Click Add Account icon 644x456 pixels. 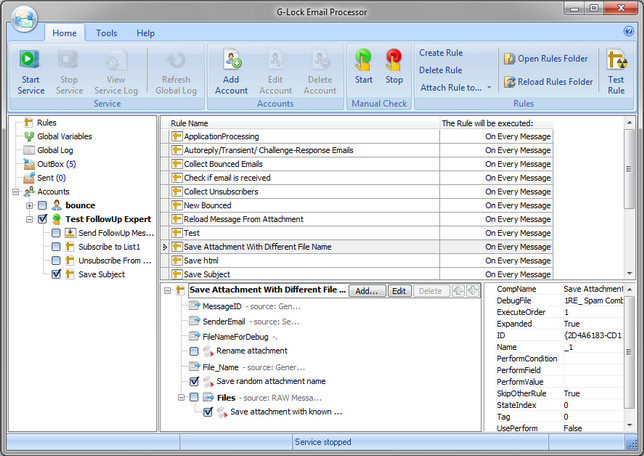pos(232,60)
